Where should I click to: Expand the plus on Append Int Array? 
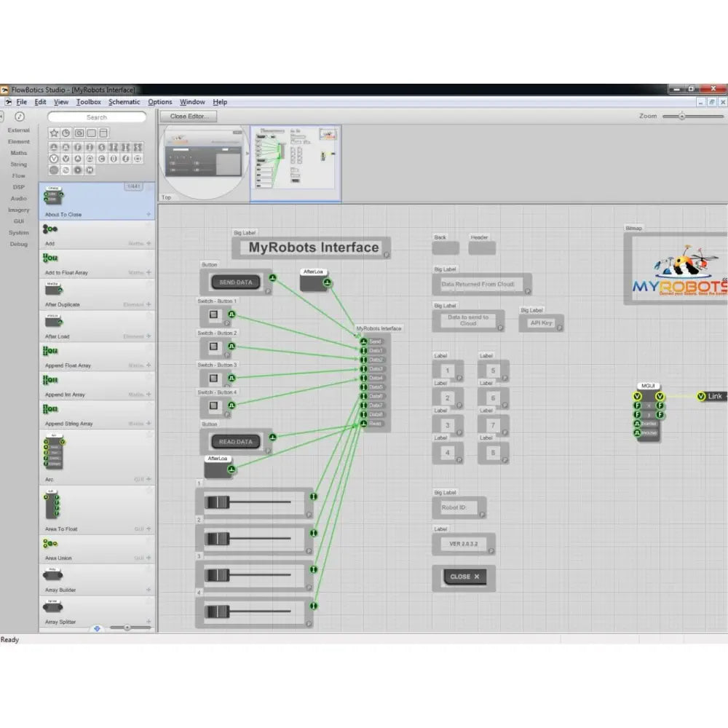tap(149, 395)
